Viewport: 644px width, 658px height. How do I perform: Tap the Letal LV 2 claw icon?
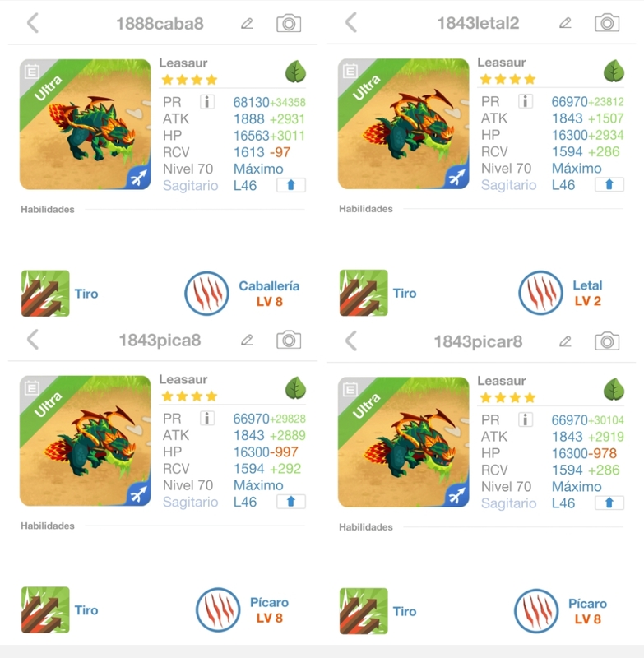click(540, 293)
